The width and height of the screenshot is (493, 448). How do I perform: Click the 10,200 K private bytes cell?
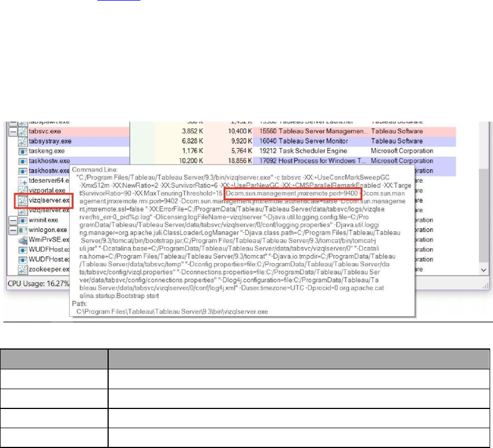coord(191,161)
